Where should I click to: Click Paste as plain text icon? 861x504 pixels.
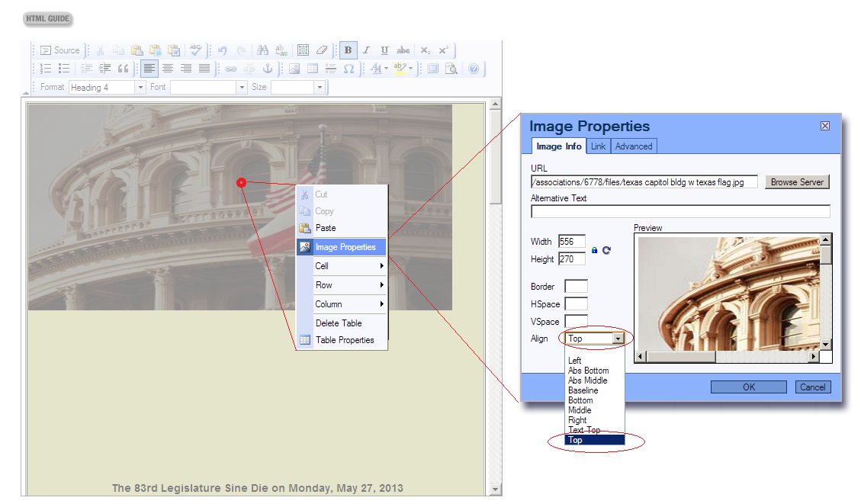pos(156,50)
